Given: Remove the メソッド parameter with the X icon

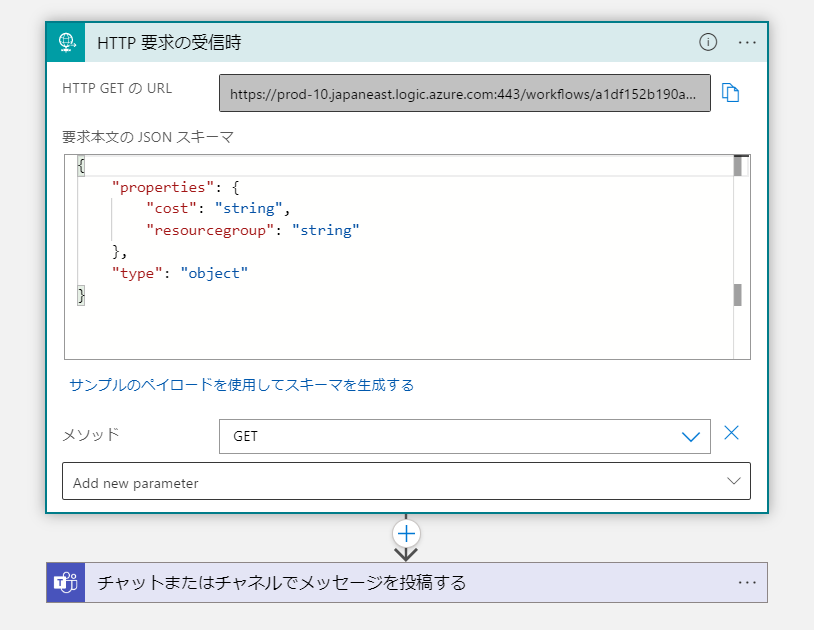Looking at the screenshot, I should [731, 433].
